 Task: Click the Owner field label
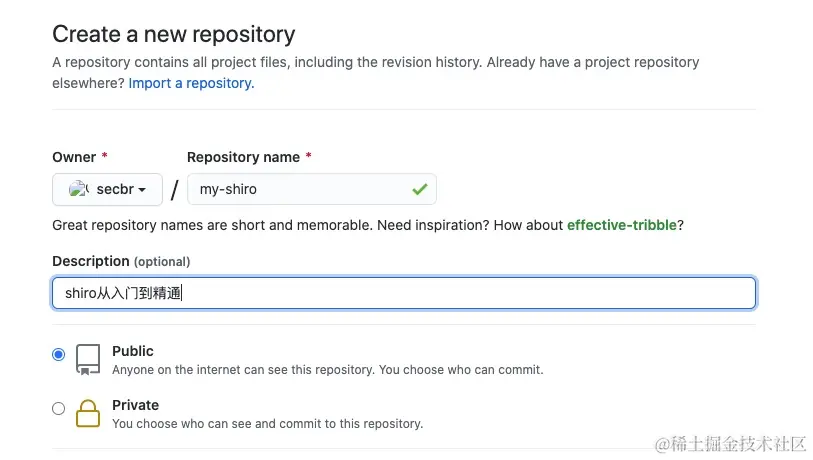[x=74, y=157]
